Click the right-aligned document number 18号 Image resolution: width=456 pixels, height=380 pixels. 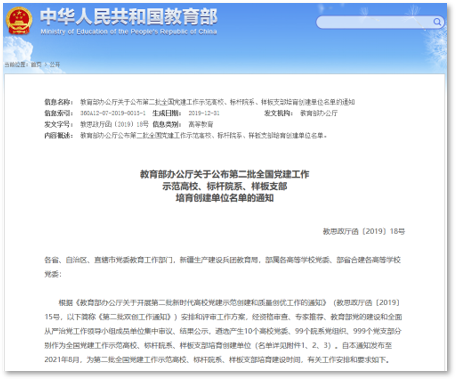tap(364, 231)
